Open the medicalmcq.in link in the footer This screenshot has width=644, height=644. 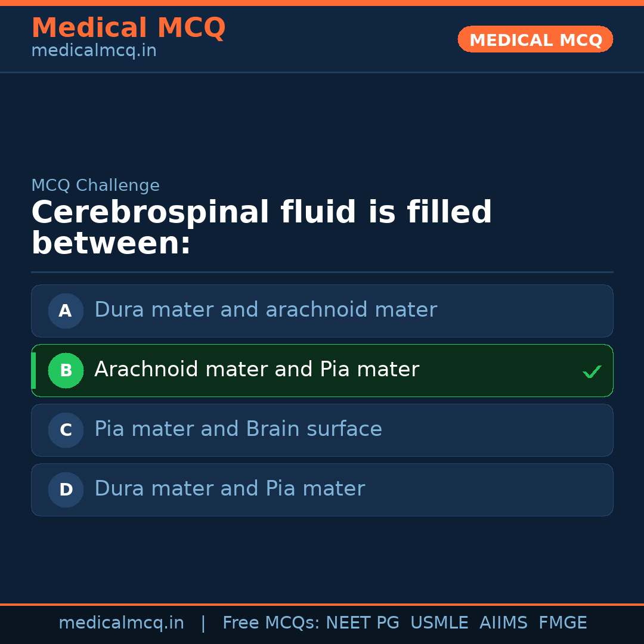(121, 623)
